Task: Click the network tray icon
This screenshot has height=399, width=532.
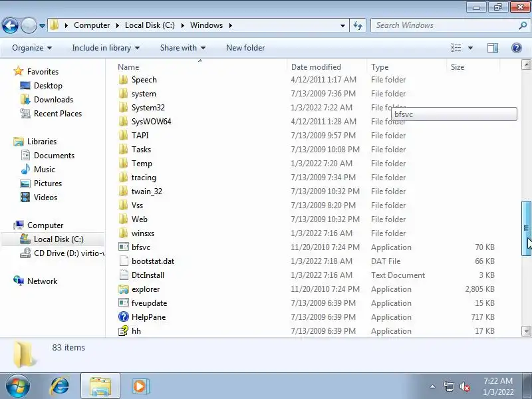Action: click(448, 386)
